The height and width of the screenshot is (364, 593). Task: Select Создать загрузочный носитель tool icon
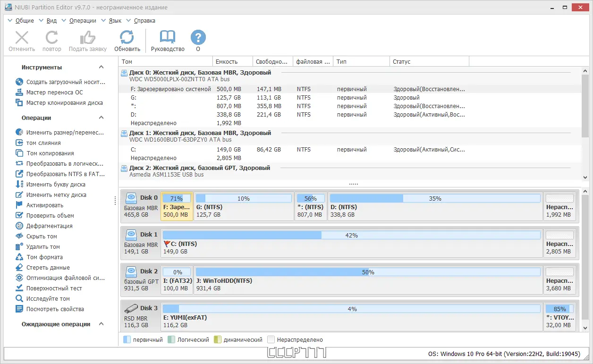(x=19, y=82)
